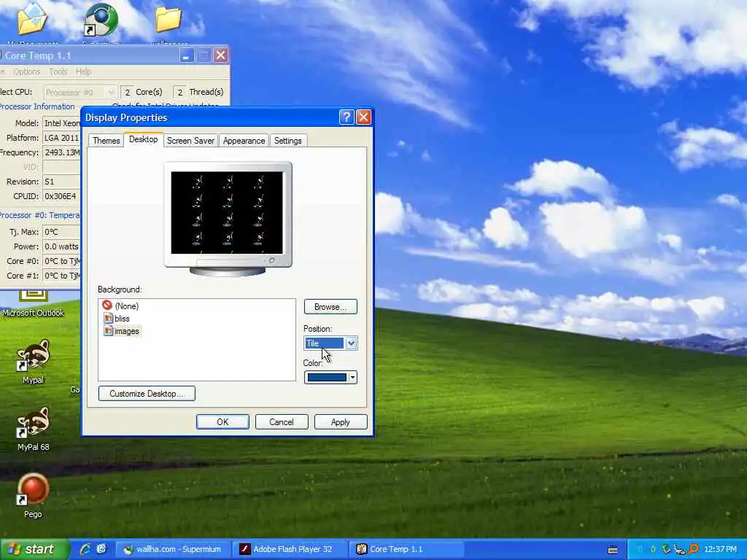Click the help question mark in Display Properties
The image size is (747, 560).
click(x=347, y=117)
